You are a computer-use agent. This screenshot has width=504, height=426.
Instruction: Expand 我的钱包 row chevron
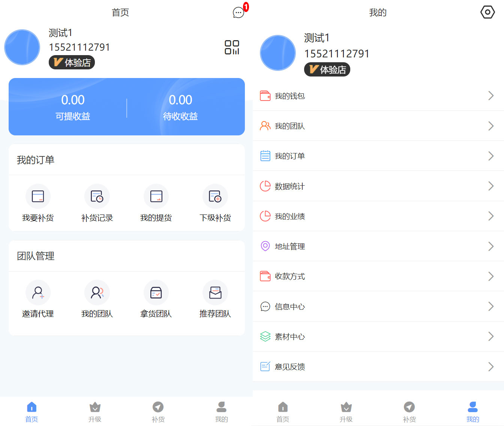[490, 96]
